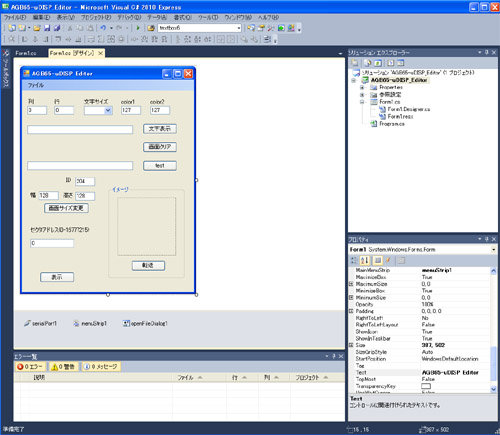The height and width of the screenshot is (435, 500).
Task: Show events with the lightning bolt icon
Action: pos(388,260)
